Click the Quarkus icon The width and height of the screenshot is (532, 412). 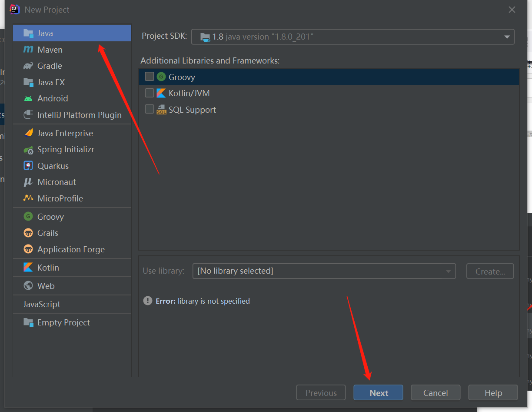click(x=28, y=166)
